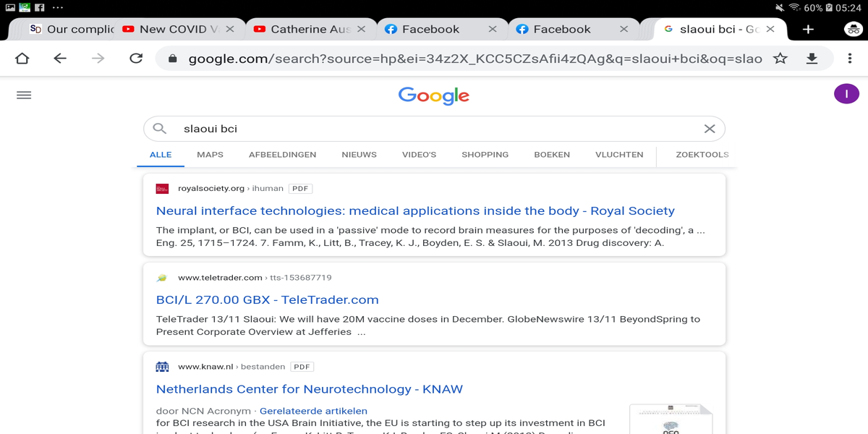Select the SHOPPING filter
This screenshot has width=868, height=434.
point(485,154)
